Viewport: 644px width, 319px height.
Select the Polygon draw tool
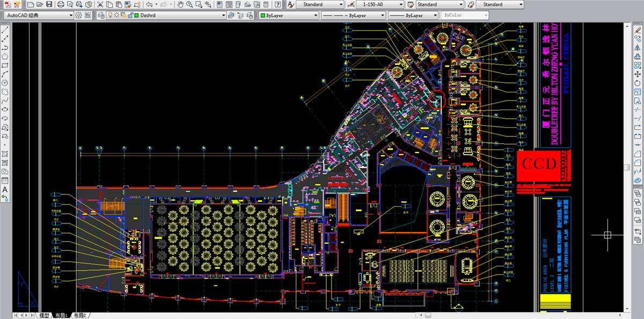coord(5,56)
